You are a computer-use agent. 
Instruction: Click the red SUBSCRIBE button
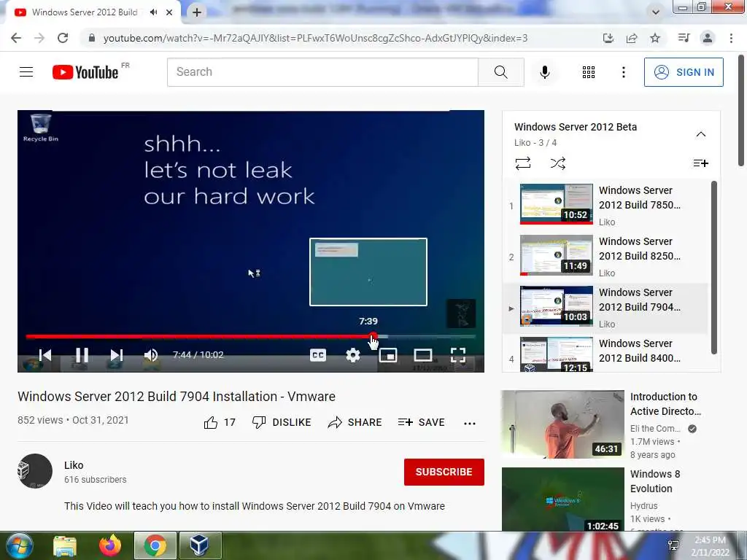click(444, 472)
